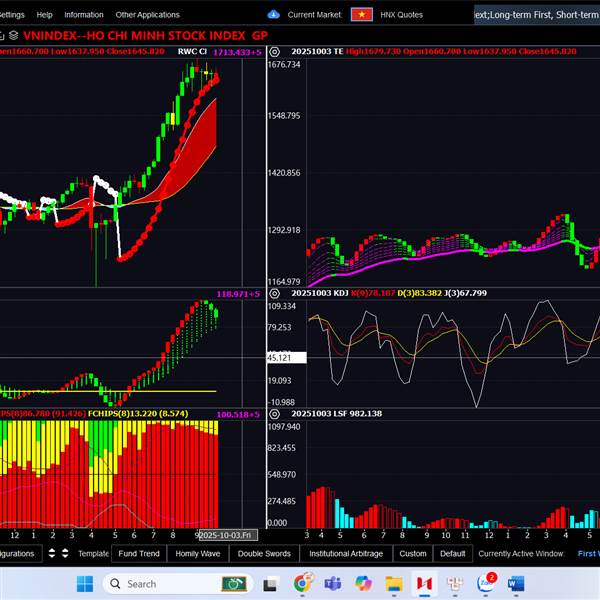The height and width of the screenshot is (600, 600).
Task: Expand the up-down arrows next to Template
Action: (x=66, y=553)
